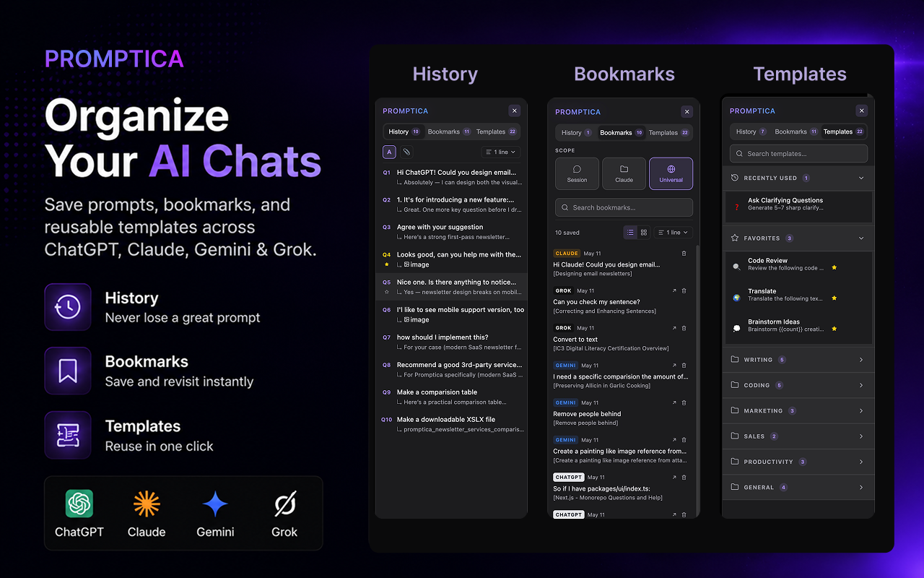
Task: Open the '1 line' dropdown in History panel
Action: [500, 152]
